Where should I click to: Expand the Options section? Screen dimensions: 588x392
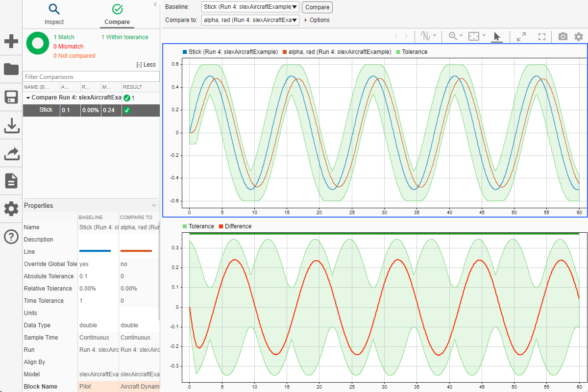click(316, 20)
